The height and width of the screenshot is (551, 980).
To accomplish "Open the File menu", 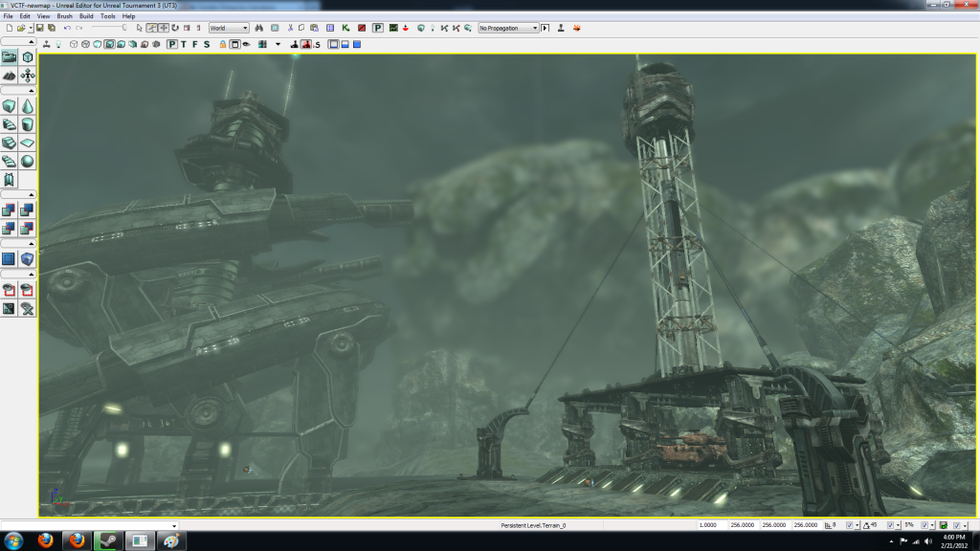I will [8, 16].
